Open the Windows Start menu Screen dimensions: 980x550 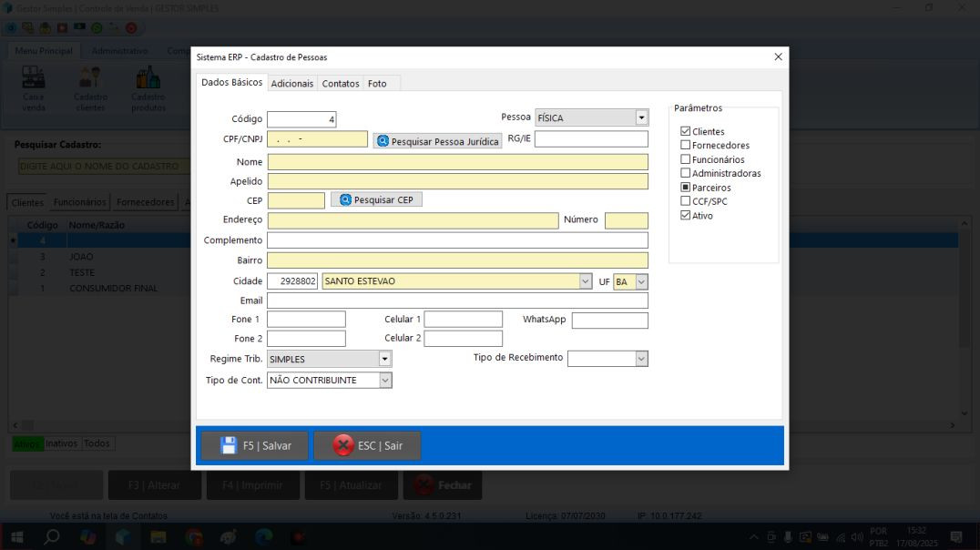(x=16, y=537)
